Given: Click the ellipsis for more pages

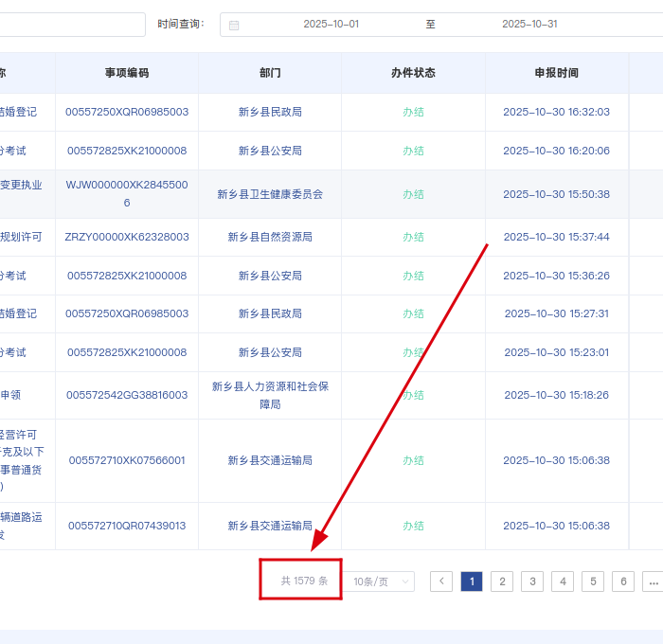Looking at the screenshot, I should (x=652, y=581).
